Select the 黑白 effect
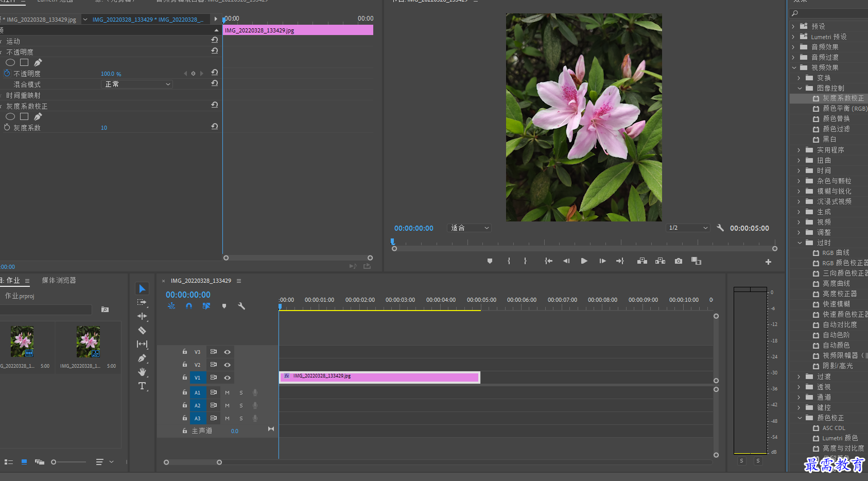Screen dimensions: 868x481 coord(828,139)
